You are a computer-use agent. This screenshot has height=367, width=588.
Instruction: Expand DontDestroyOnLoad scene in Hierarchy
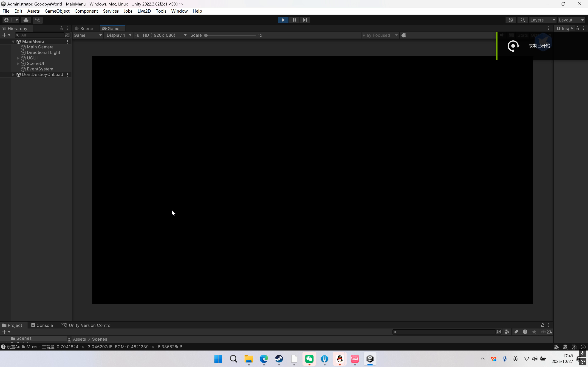click(x=13, y=75)
